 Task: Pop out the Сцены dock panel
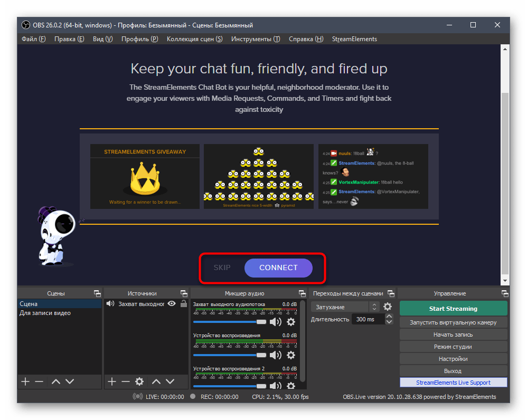tap(97, 293)
